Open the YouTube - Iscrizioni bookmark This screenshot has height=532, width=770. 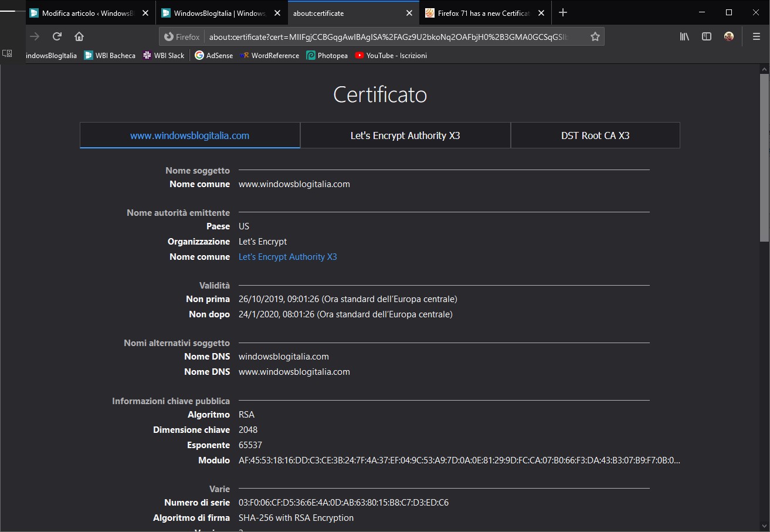391,56
